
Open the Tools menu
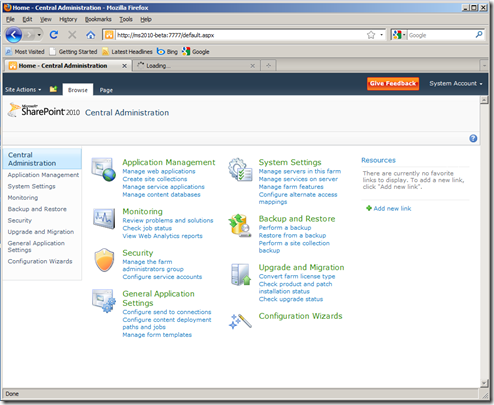click(126, 19)
